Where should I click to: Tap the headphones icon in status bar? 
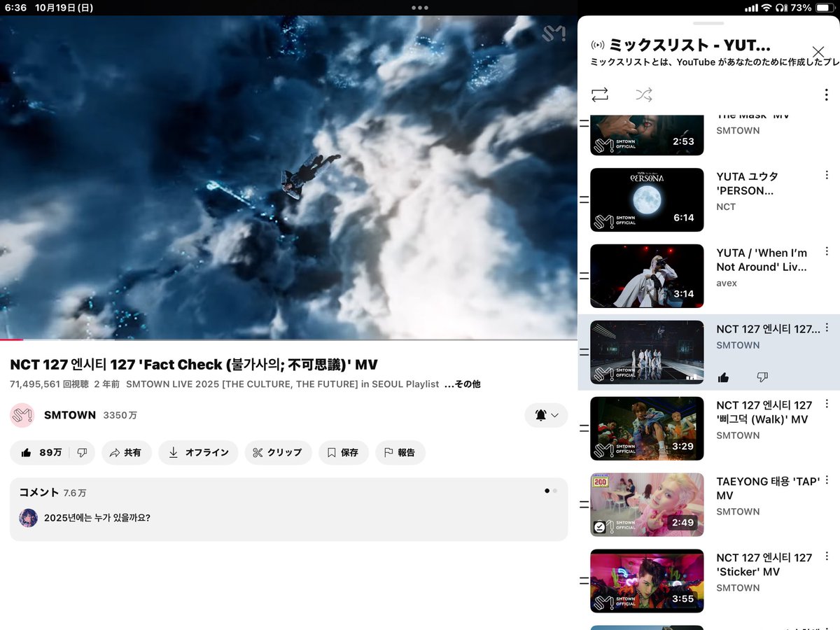point(780,8)
